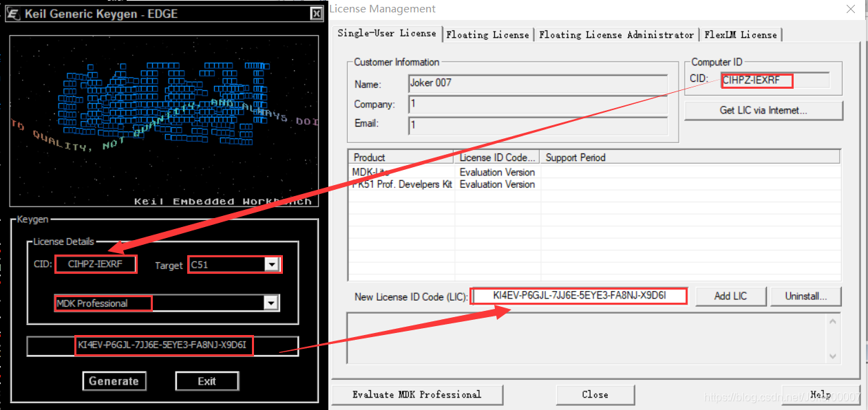Open the Floating License Administrator tab

[616, 34]
